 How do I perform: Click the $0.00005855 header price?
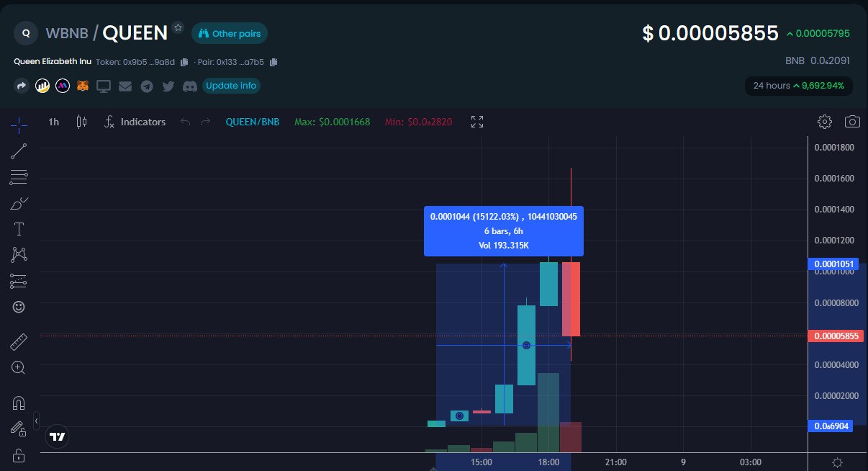710,33
